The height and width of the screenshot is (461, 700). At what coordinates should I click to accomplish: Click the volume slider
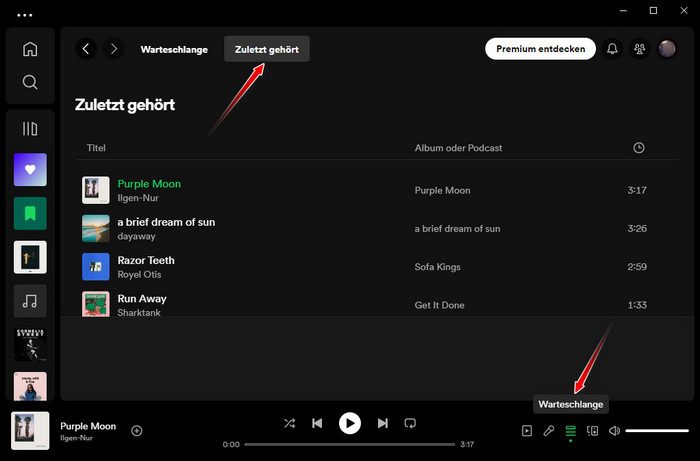tap(657, 431)
